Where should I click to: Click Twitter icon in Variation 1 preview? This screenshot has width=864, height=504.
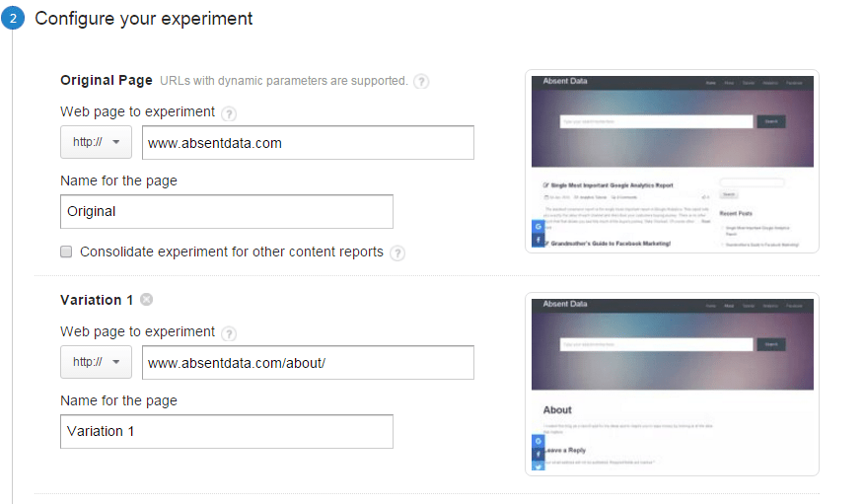[x=538, y=467]
